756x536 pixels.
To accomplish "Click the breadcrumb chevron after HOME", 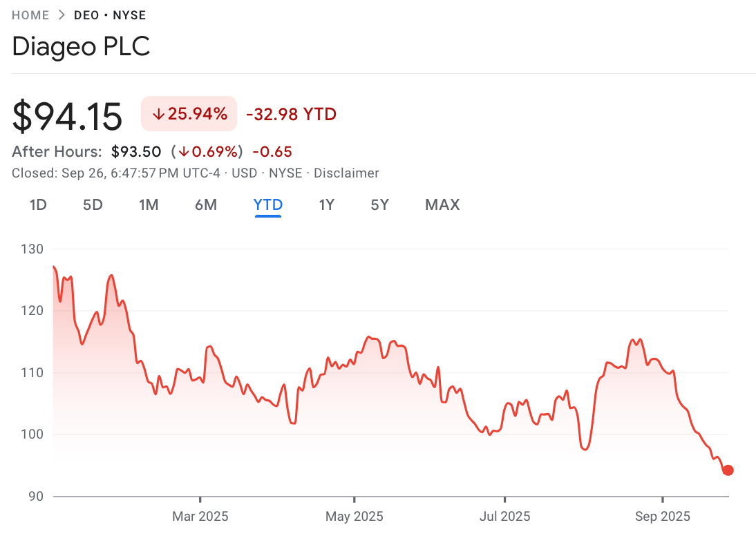I will coord(62,15).
